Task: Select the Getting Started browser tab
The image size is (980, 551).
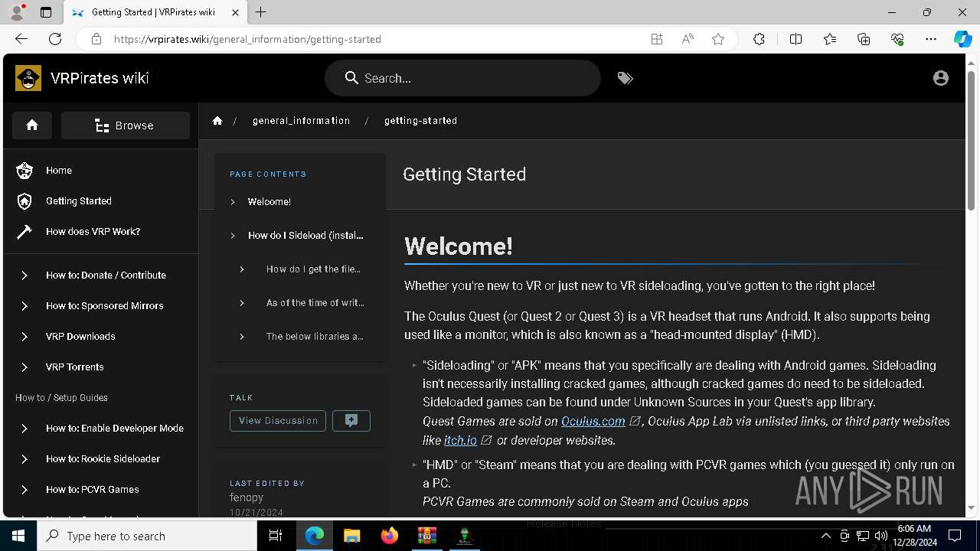Action: pyautogui.click(x=153, y=12)
